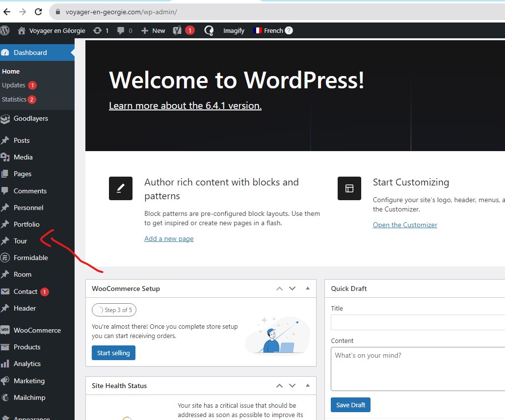Collapse the WooCommerce Setup panel

tap(308, 289)
